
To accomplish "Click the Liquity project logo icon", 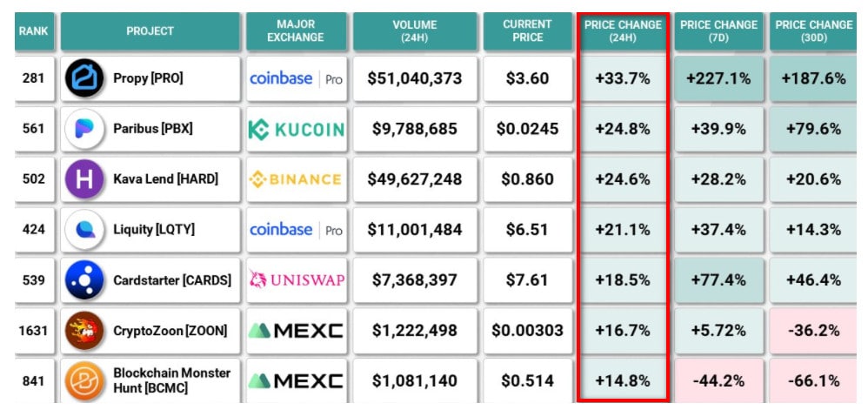I will [x=84, y=230].
